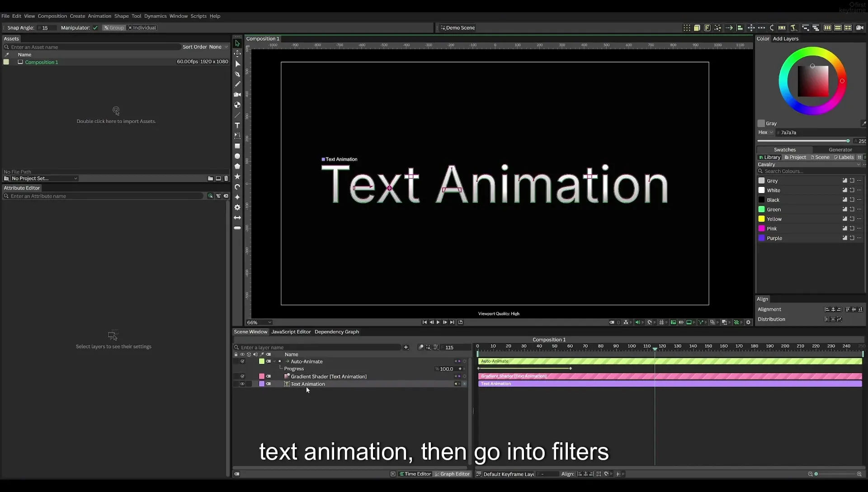Choose the Polygon shape tool

coord(237,166)
